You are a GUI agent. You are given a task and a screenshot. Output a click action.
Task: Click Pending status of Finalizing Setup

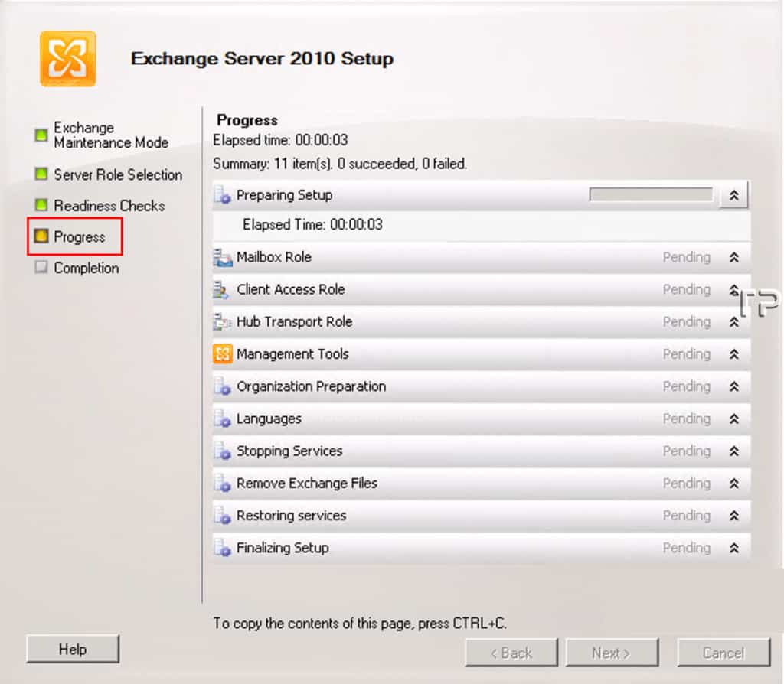coord(687,548)
